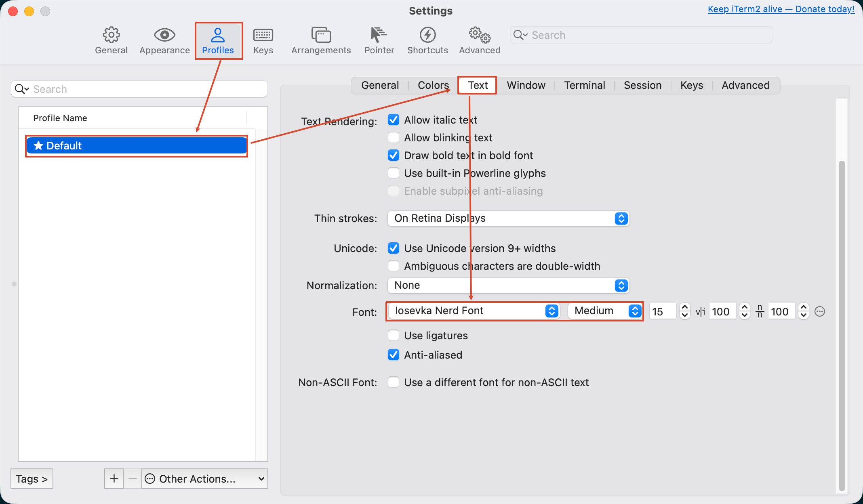Click the font options ellipsis icon
The width and height of the screenshot is (863, 504).
point(820,311)
